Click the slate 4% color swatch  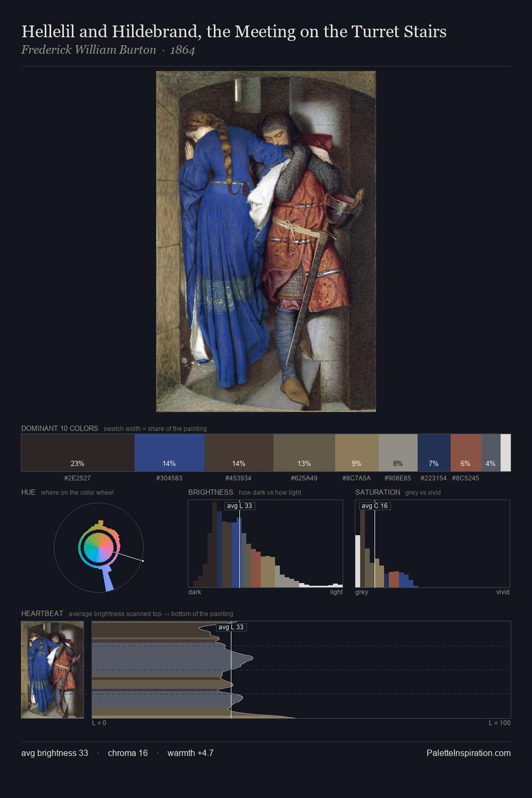(x=491, y=453)
